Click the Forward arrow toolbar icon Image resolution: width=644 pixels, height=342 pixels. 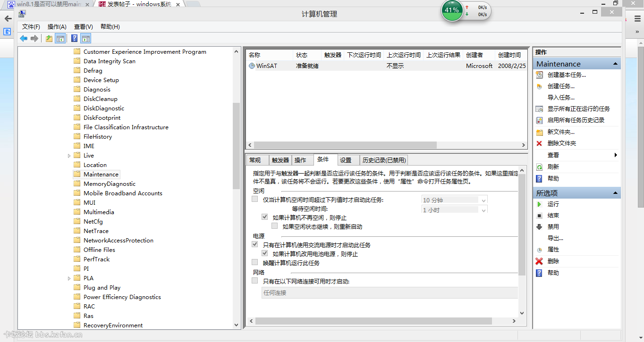pos(34,39)
